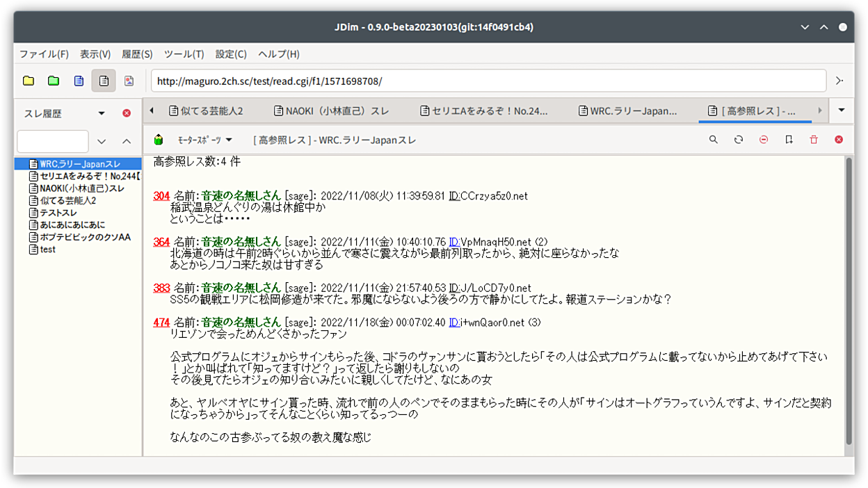Select テストスレ in thread history
The image size is (868, 488).
[58, 213]
